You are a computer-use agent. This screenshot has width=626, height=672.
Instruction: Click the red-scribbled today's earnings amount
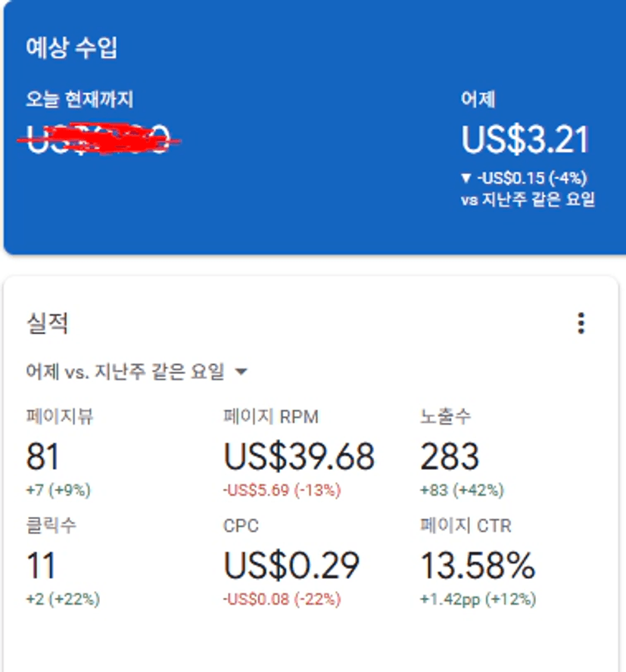click(x=98, y=140)
